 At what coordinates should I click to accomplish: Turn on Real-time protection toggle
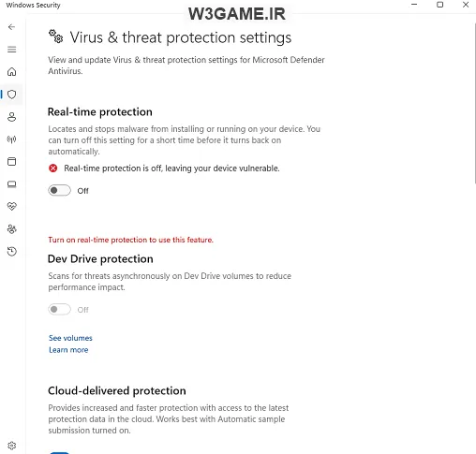(59, 190)
